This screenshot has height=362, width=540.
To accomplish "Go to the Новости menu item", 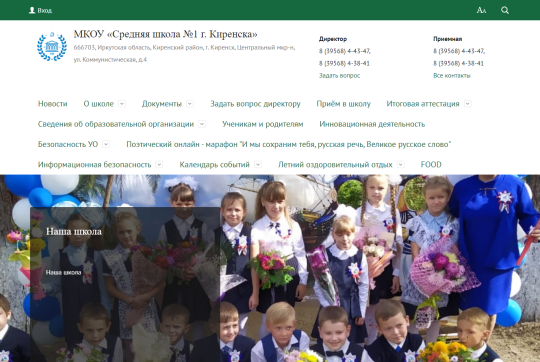I will click(x=53, y=104).
